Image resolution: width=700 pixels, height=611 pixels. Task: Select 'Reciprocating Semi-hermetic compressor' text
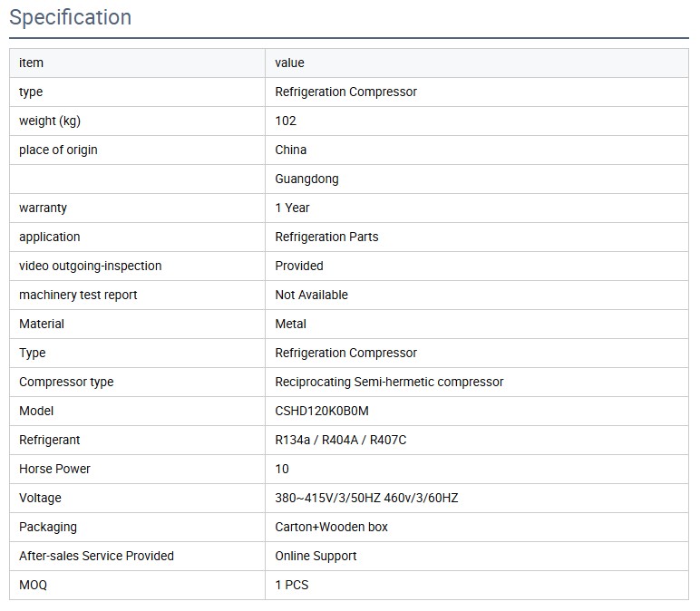pyautogui.click(x=389, y=382)
